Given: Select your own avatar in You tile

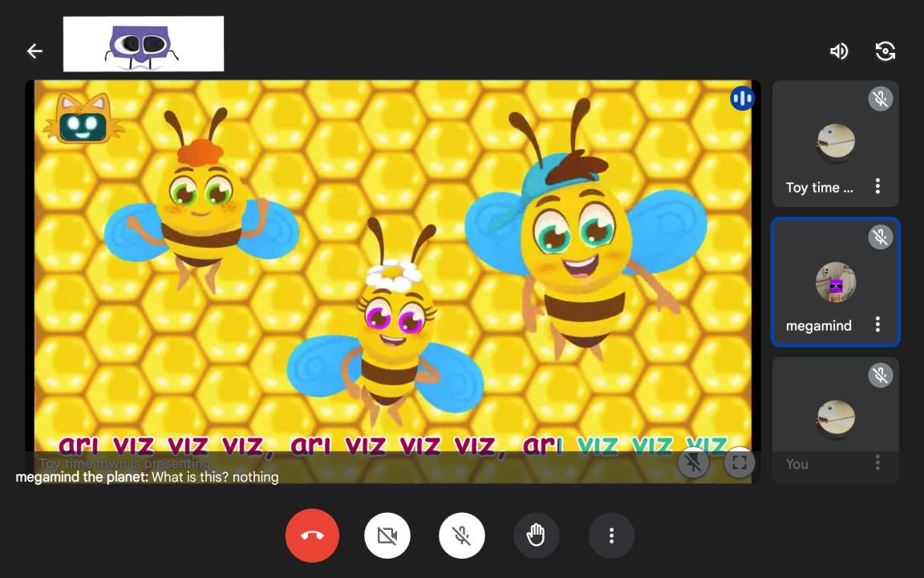Looking at the screenshot, I should [836, 419].
